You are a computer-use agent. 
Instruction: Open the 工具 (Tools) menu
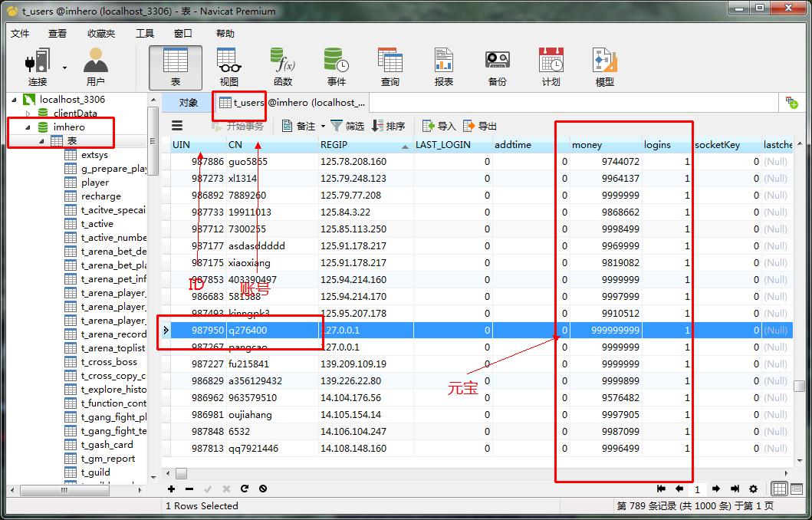pos(145,34)
